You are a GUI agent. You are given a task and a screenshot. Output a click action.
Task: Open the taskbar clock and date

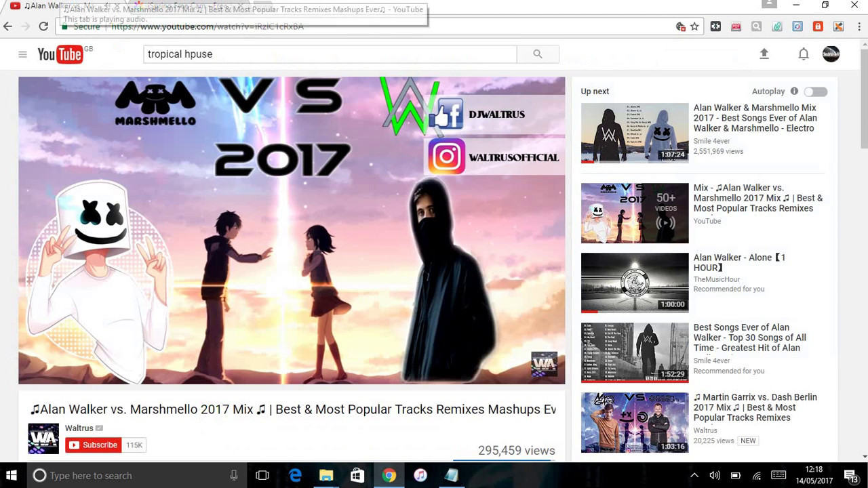point(814,475)
